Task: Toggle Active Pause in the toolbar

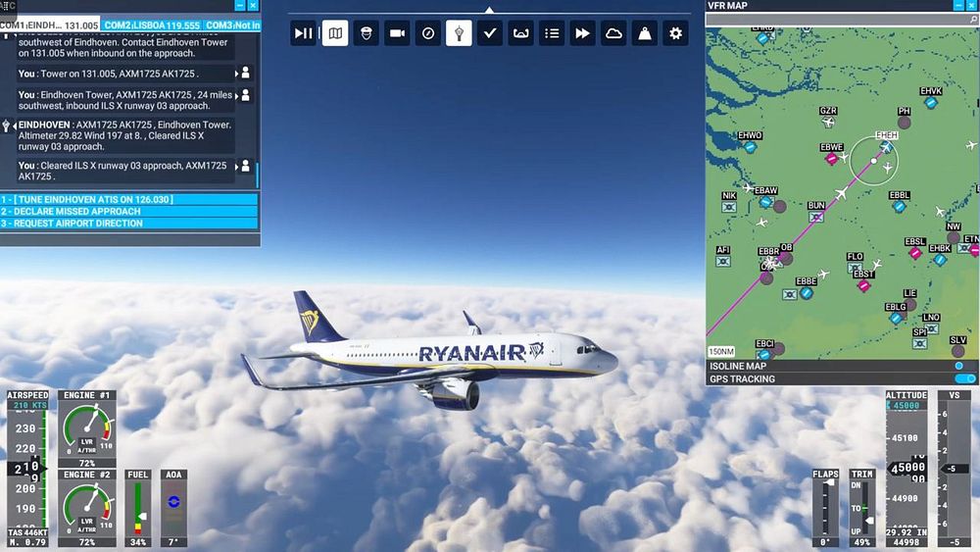Action: [x=303, y=33]
